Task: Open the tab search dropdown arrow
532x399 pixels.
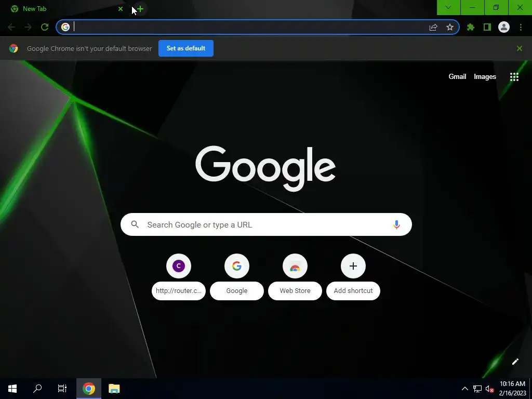Action: (448, 7)
